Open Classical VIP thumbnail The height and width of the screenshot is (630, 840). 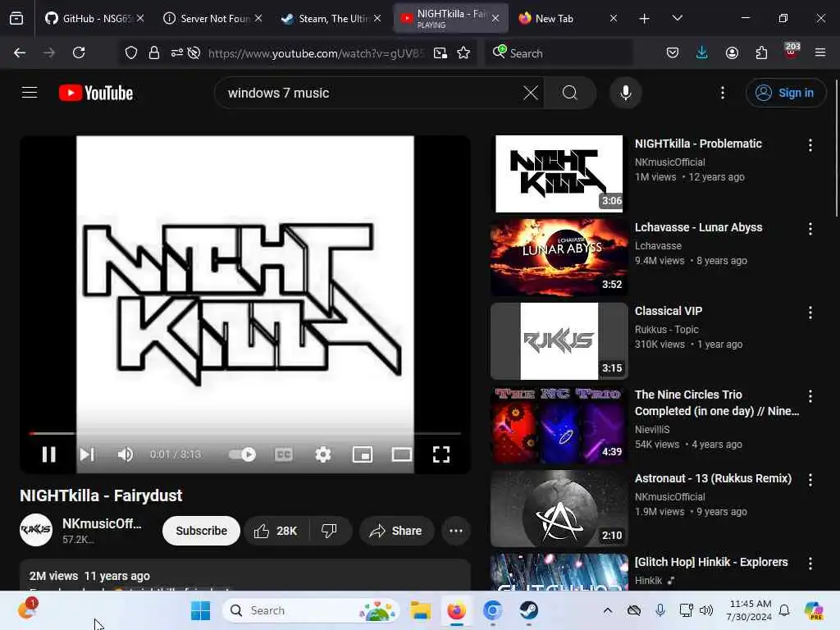point(559,340)
